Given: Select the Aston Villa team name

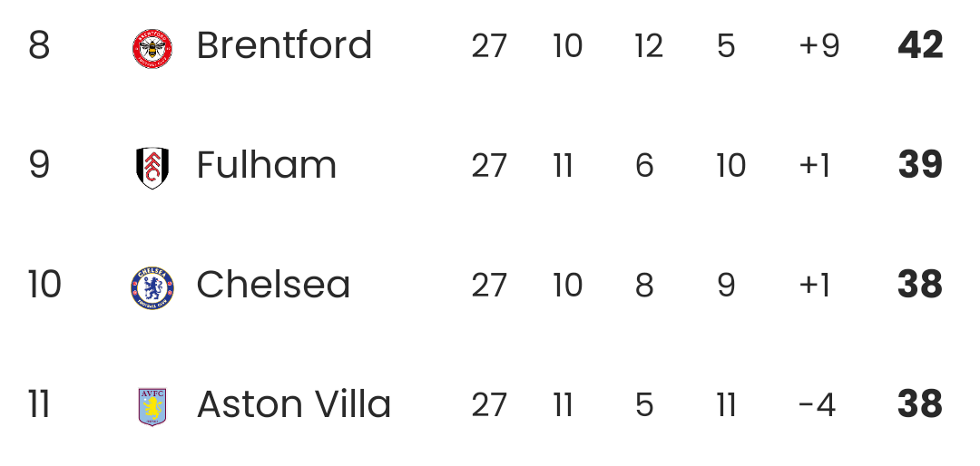Looking at the screenshot, I should (x=294, y=404).
